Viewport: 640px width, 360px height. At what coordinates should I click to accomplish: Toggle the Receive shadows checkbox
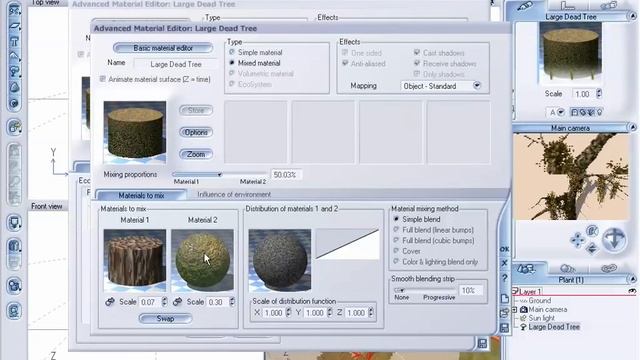tap(417, 63)
